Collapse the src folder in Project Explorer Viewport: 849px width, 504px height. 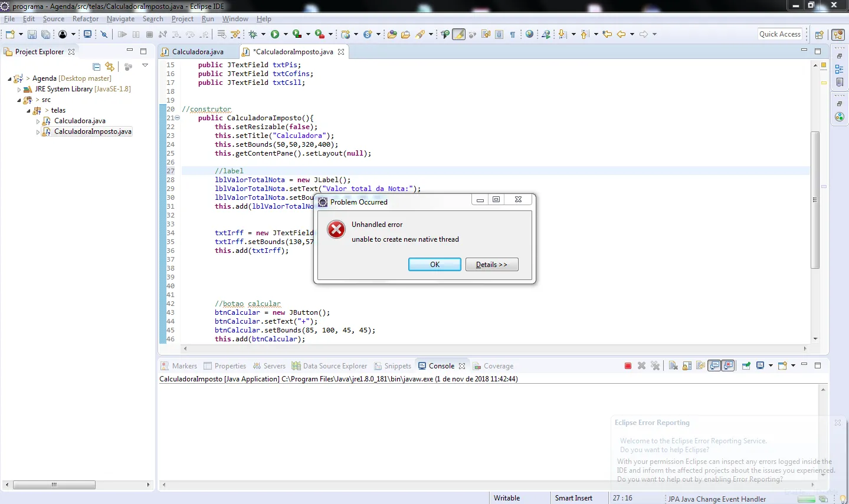tap(19, 100)
